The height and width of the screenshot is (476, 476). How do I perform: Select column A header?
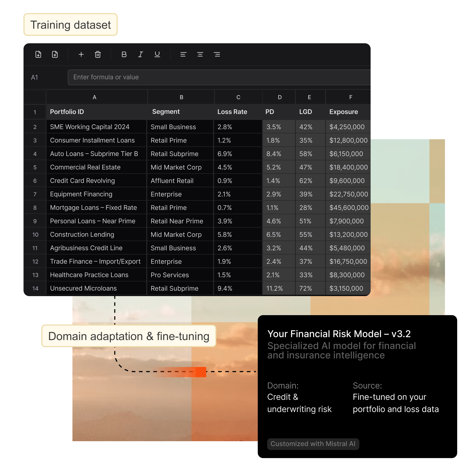[x=94, y=97]
